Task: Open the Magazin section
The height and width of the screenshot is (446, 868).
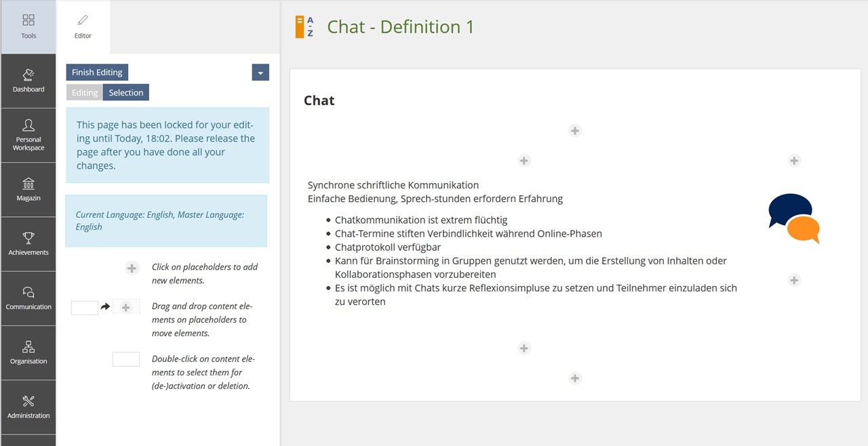Action: [x=28, y=190]
